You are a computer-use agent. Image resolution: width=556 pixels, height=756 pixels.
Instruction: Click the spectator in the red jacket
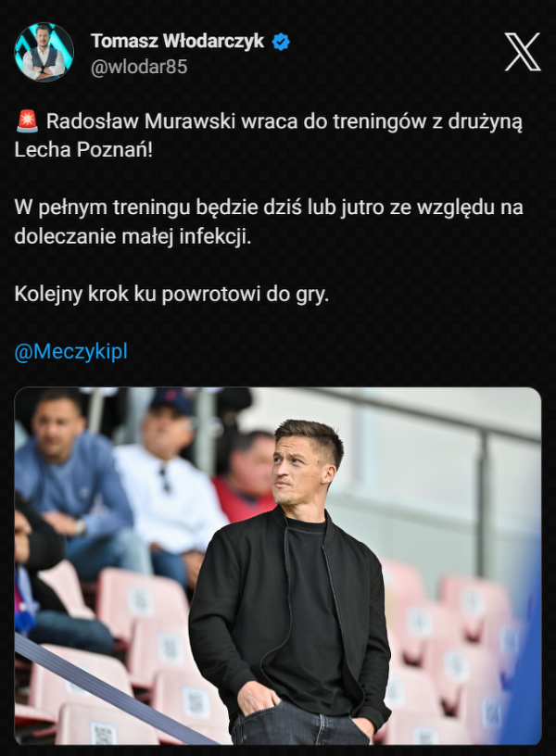(x=244, y=475)
